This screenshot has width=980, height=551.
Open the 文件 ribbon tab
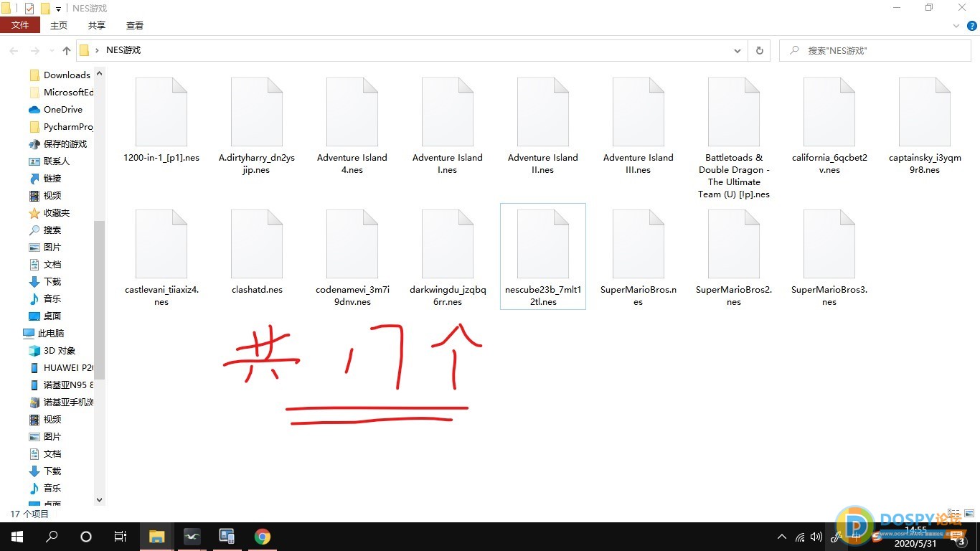(20, 25)
